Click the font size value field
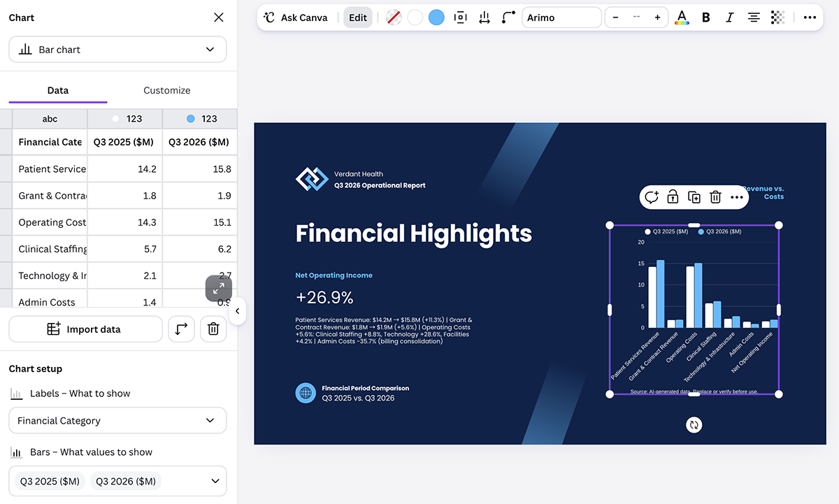Image resolution: width=839 pixels, height=504 pixels. click(636, 17)
